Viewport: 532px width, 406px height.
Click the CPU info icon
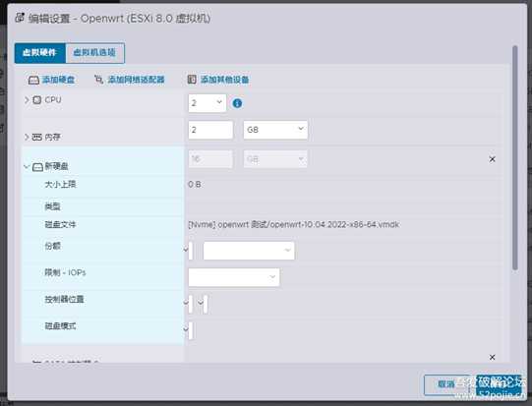click(237, 103)
